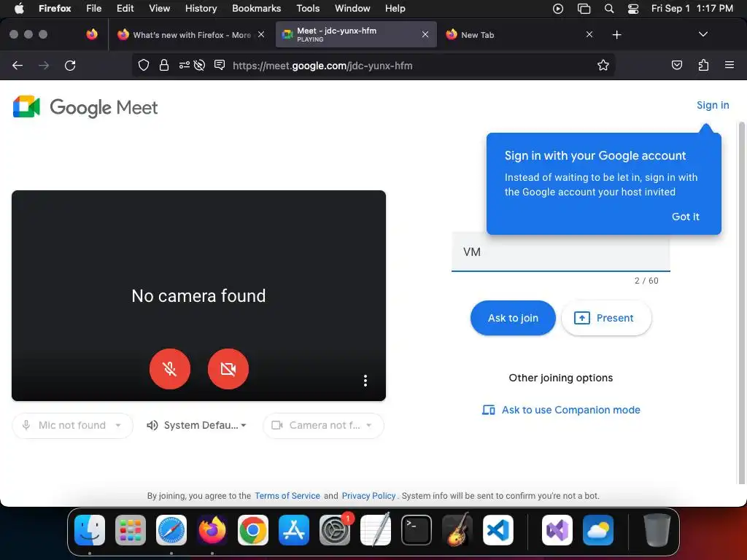
Task: Close the Meet tab
Action: pyautogui.click(x=425, y=34)
